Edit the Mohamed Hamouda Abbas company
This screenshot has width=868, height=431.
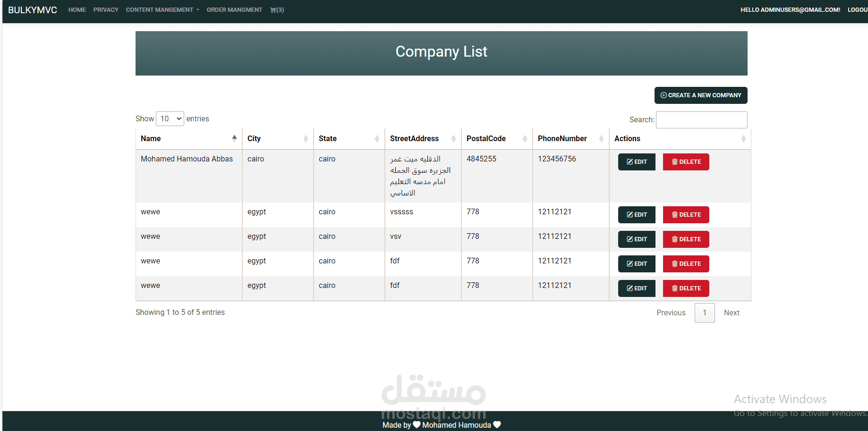[x=637, y=162]
